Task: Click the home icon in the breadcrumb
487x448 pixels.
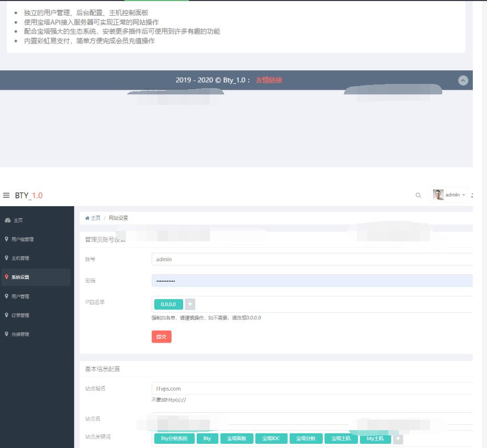Action: tap(87, 218)
